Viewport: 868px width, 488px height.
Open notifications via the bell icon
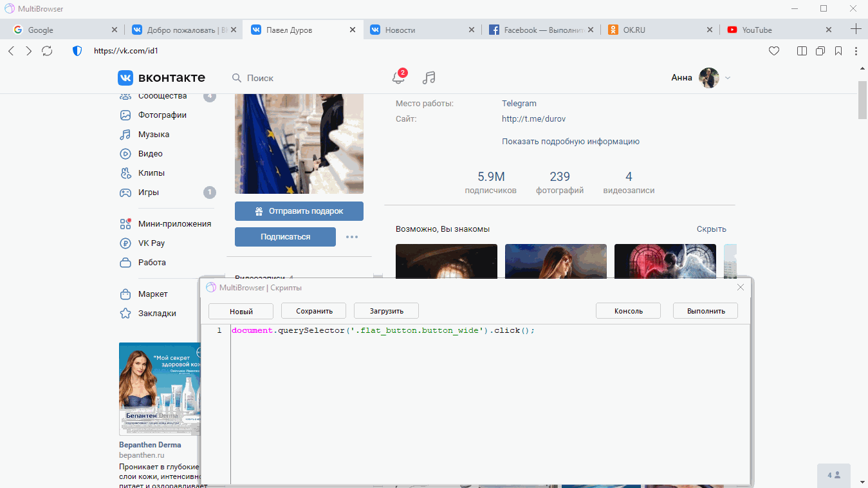[398, 77]
